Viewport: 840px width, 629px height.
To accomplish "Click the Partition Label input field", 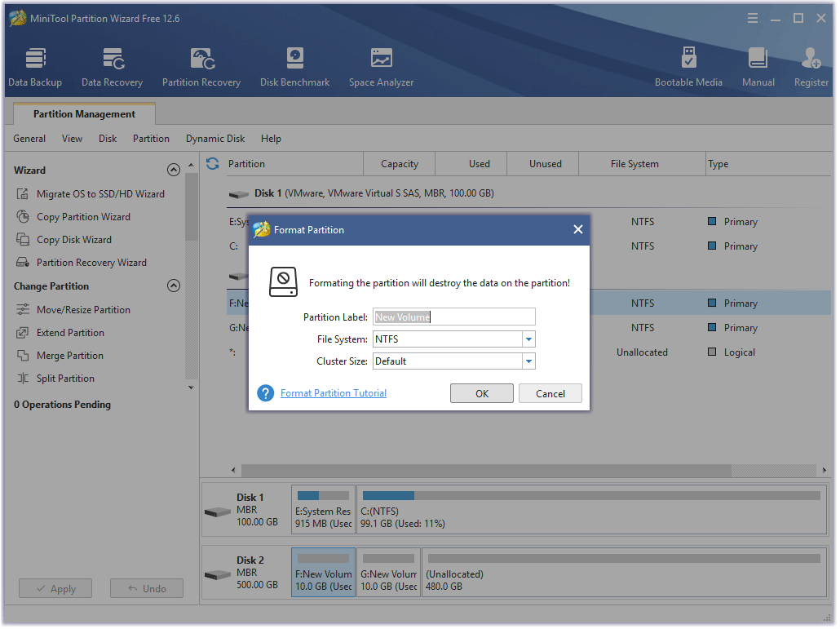I will click(x=453, y=317).
